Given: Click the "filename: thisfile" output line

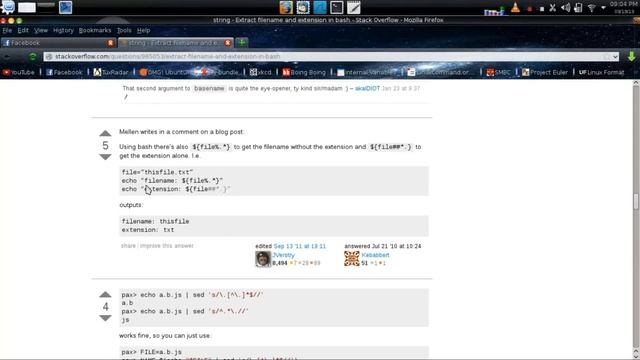Looking at the screenshot, I should pyautogui.click(x=156, y=221).
